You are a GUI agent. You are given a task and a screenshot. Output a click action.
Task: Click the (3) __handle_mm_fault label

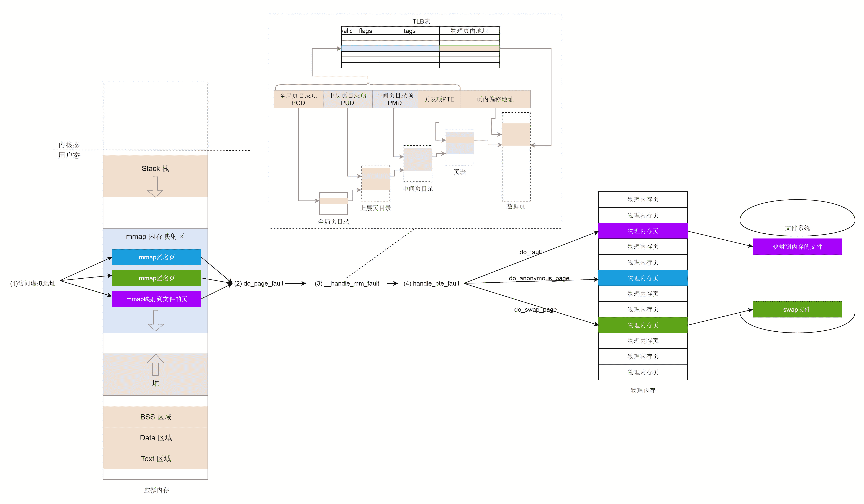click(x=347, y=283)
